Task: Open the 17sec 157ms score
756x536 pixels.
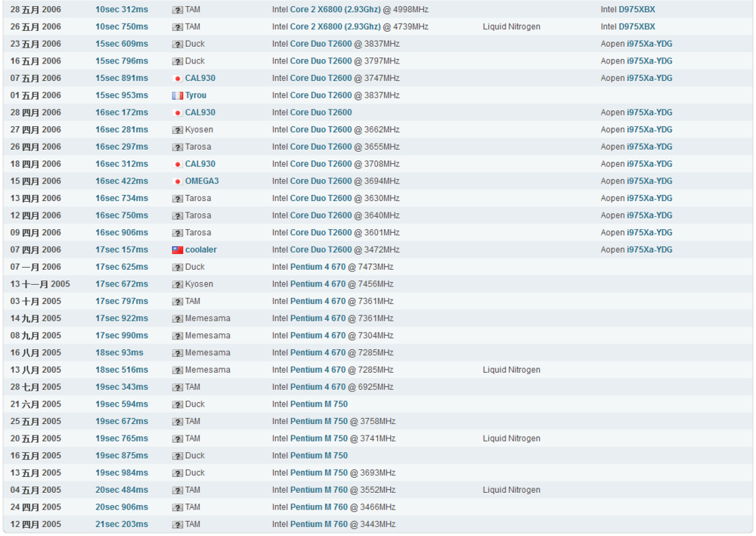Action: click(122, 249)
